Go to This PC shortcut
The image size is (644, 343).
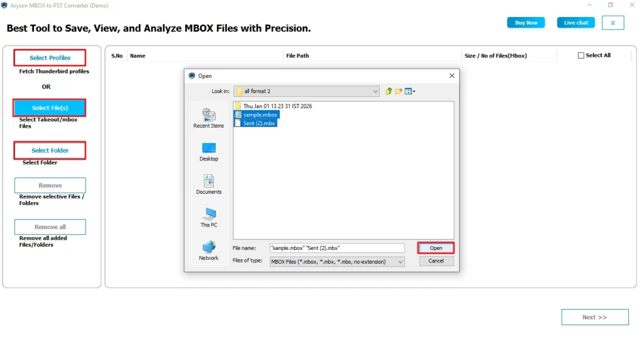(x=209, y=217)
